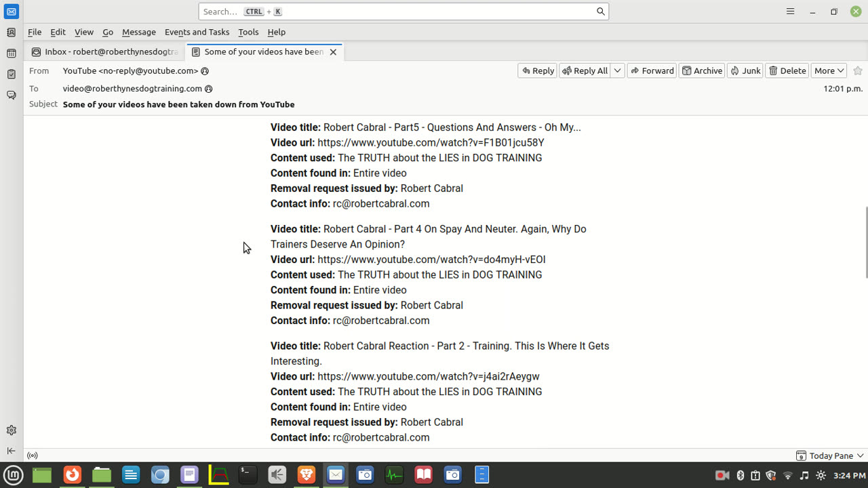The image size is (868, 488).
Task: Forward this message
Action: coord(652,70)
